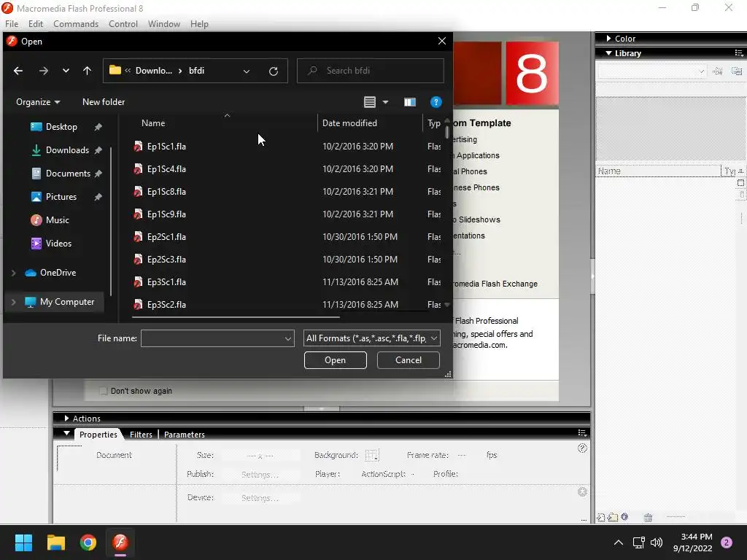This screenshot has height=560, width=747.
Task: Select Desktop in the navigation pane
Action: 61,127
